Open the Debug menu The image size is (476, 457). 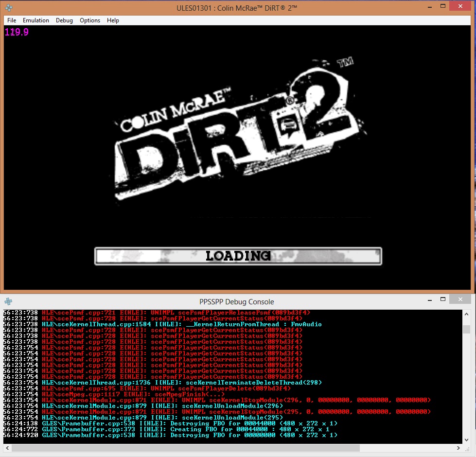[x=64, y=20]
